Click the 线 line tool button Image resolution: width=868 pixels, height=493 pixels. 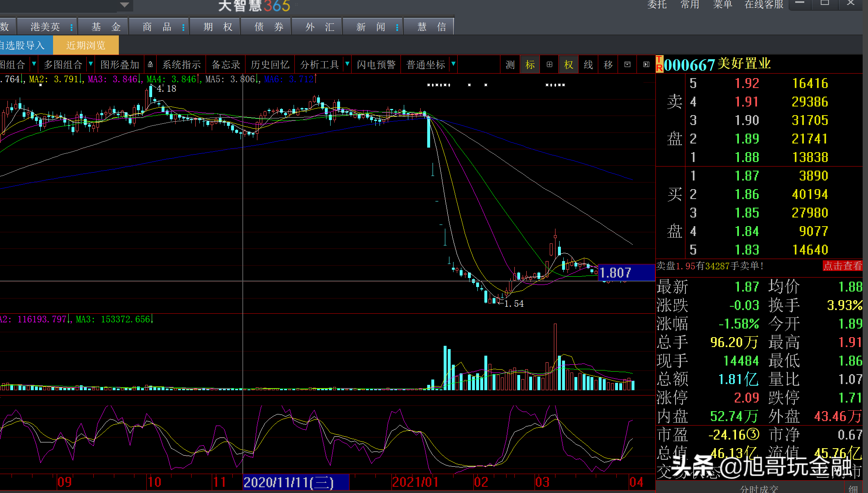(588, 65)
